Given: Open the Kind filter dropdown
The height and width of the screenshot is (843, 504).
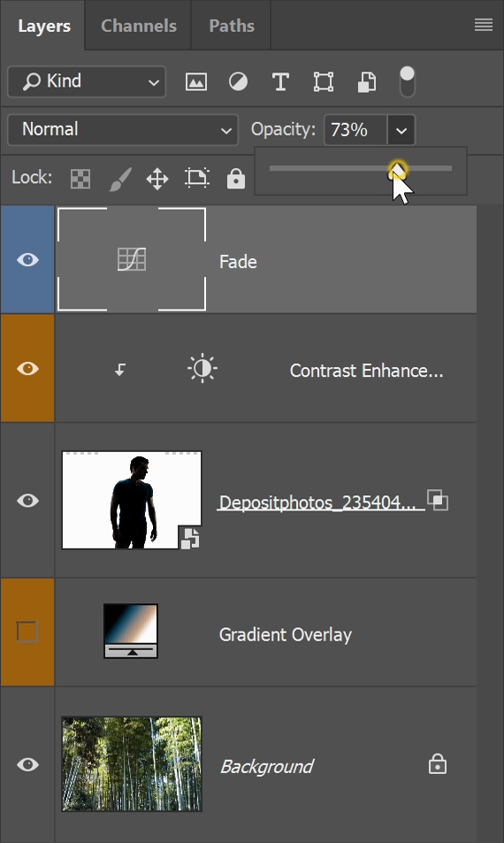Looking at the screenshot, I should coord(87,81).
